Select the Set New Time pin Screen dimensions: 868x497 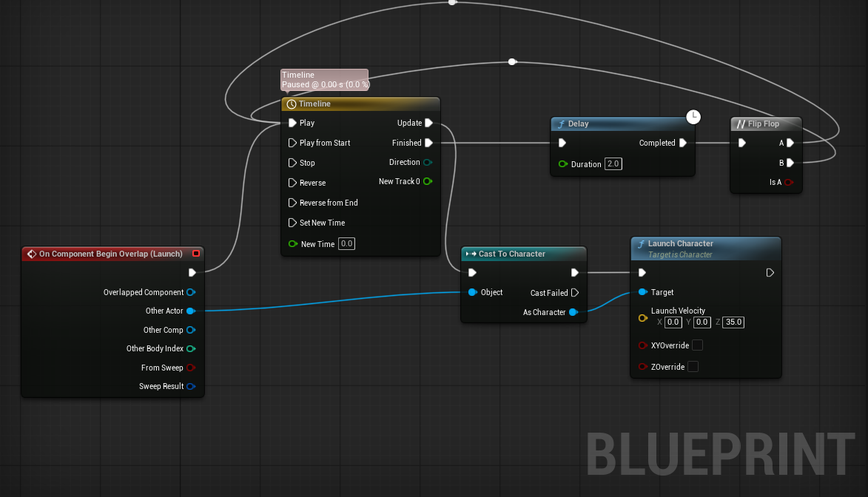click(x=292, y=223)
